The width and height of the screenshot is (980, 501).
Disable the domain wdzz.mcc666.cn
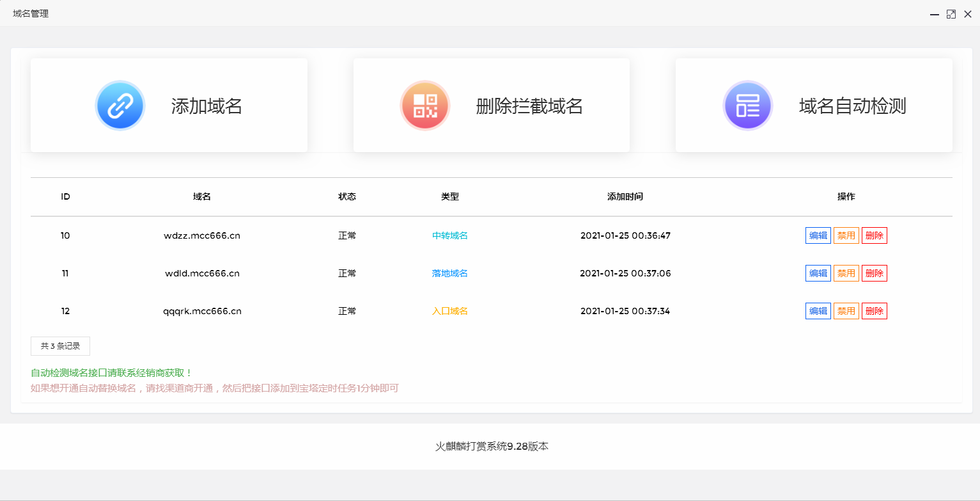846,235
